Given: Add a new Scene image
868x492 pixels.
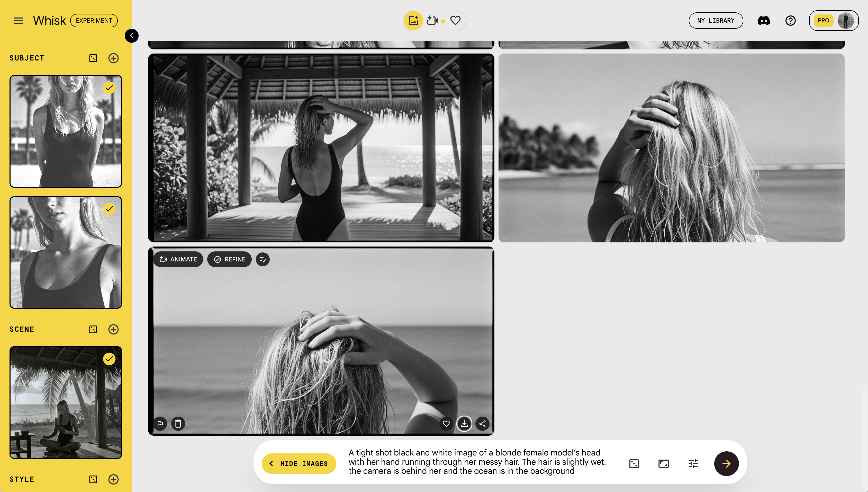Looking at the screenshot, I should pyautogui.click(x=113, y=329).
